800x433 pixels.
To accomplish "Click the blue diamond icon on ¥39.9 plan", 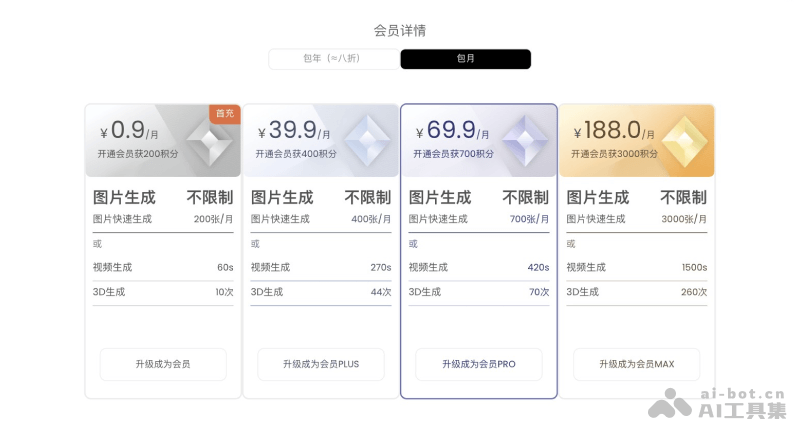I will coord(366,140).
